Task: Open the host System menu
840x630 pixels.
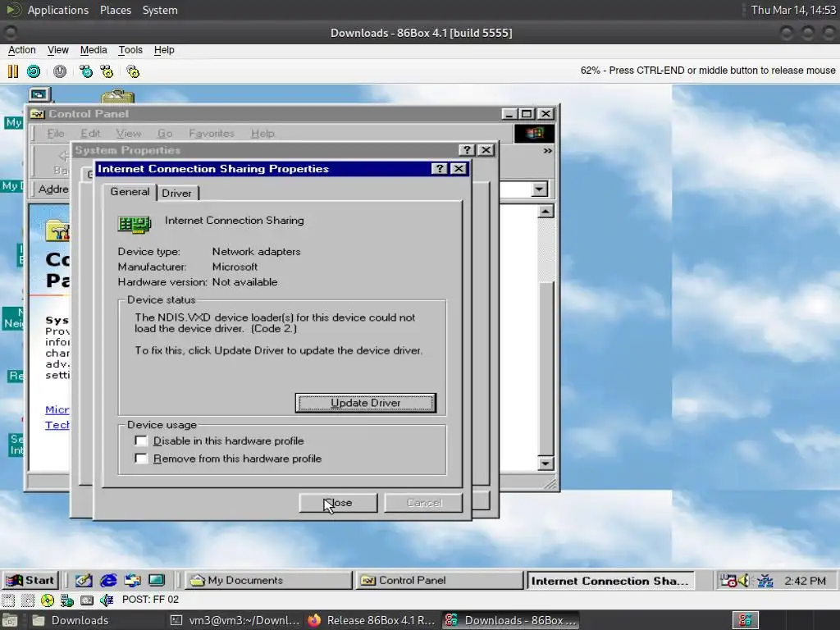Action: coord(160,10)
